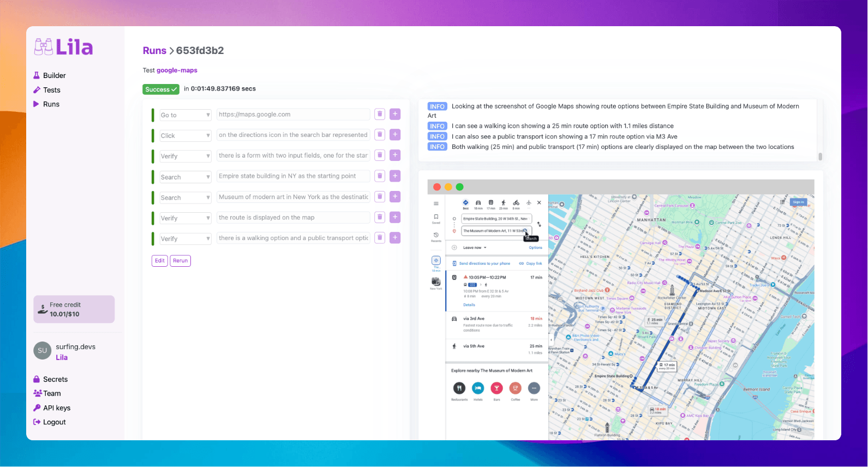868x467 pixels.
Task: Click the run ID 653fd3b2
Action: [200, 51]
